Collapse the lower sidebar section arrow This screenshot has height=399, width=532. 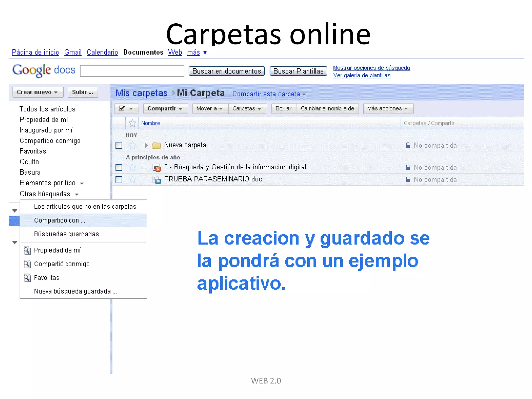(15, 242)
